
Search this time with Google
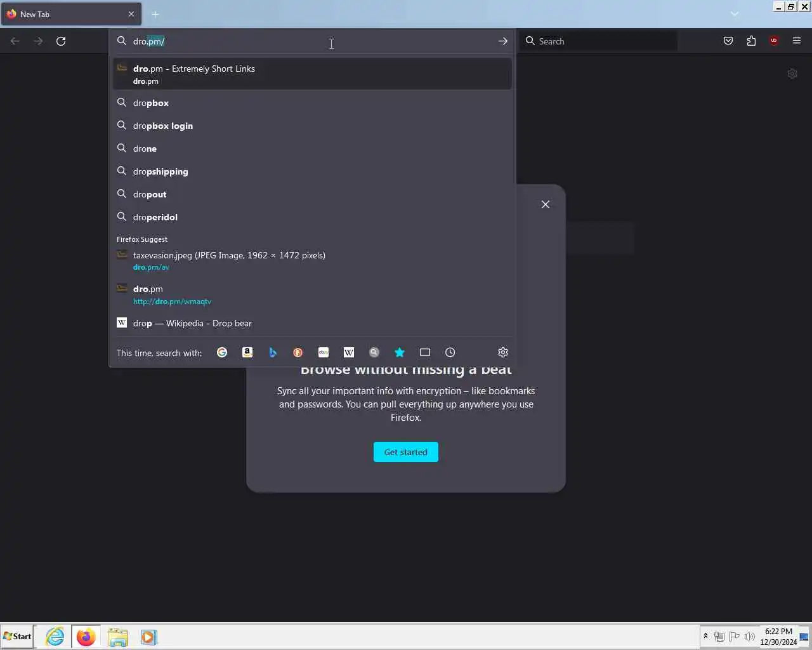tap(222, 352)
